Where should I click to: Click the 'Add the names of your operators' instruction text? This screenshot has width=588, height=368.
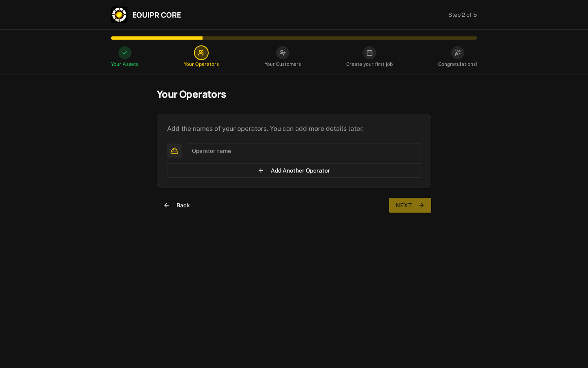pyautogui.click(x=265, y=128)
